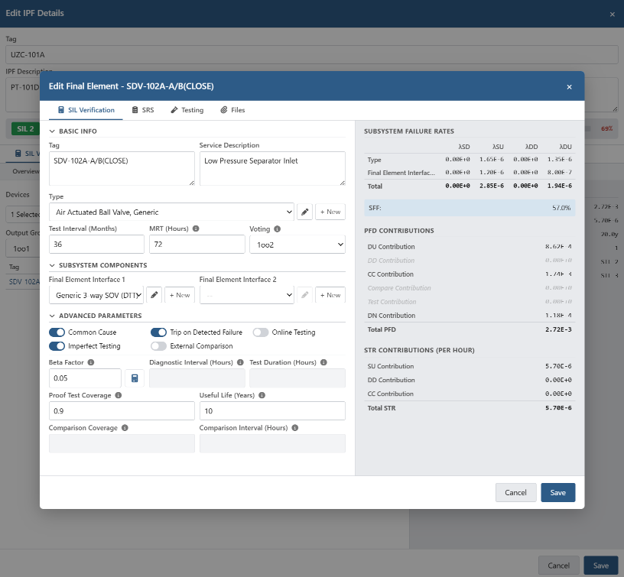Click info icon next to Comparison Interval (Hours)
This screenshot has width=624, height=577.
[295, 428]
